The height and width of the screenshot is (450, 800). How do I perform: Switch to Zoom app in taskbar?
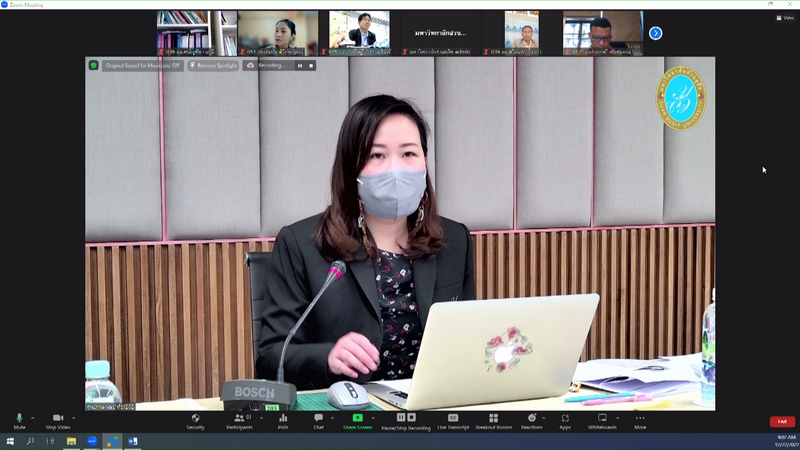[92, 441]
